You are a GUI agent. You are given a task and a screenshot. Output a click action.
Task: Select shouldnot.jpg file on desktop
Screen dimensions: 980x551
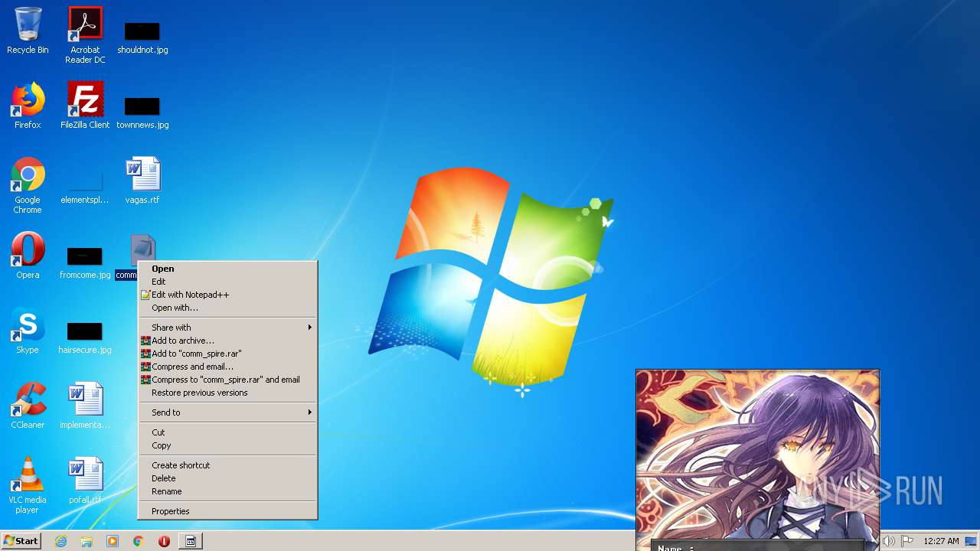point(142,37)
